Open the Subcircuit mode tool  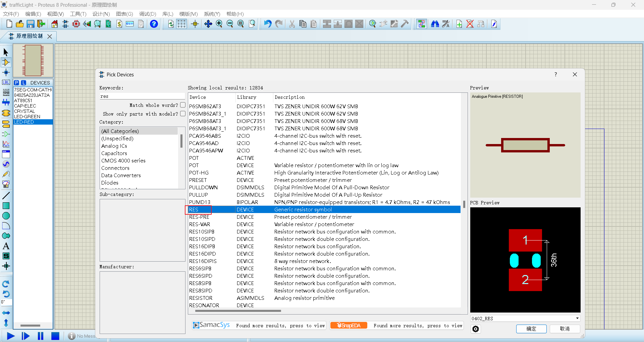pos(6,113)
